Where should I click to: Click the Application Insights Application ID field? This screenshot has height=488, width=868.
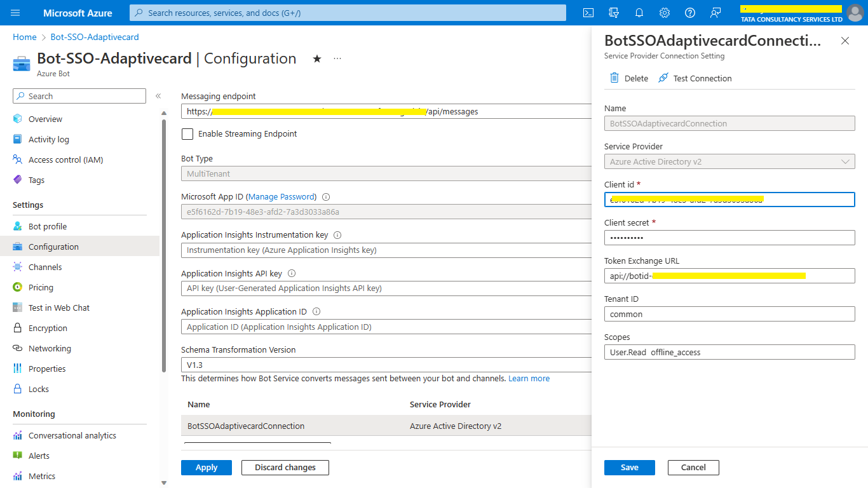tap(386, 327)
